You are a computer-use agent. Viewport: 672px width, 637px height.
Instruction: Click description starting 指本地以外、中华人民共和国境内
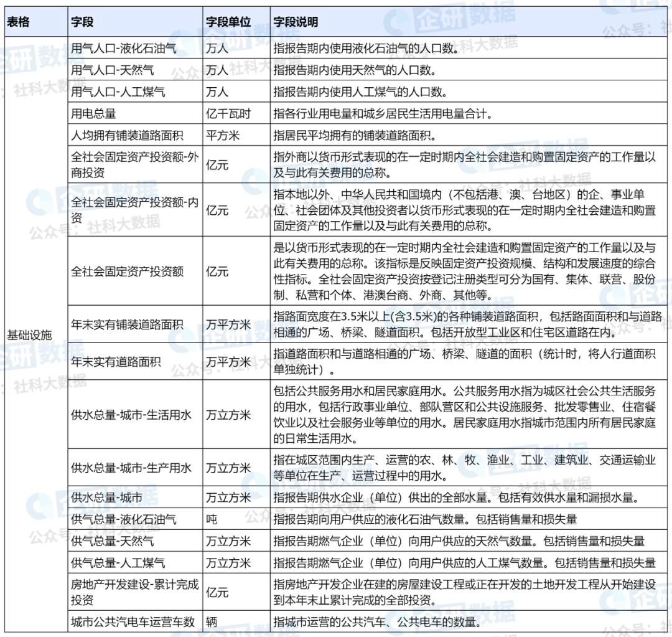(469, 210)
